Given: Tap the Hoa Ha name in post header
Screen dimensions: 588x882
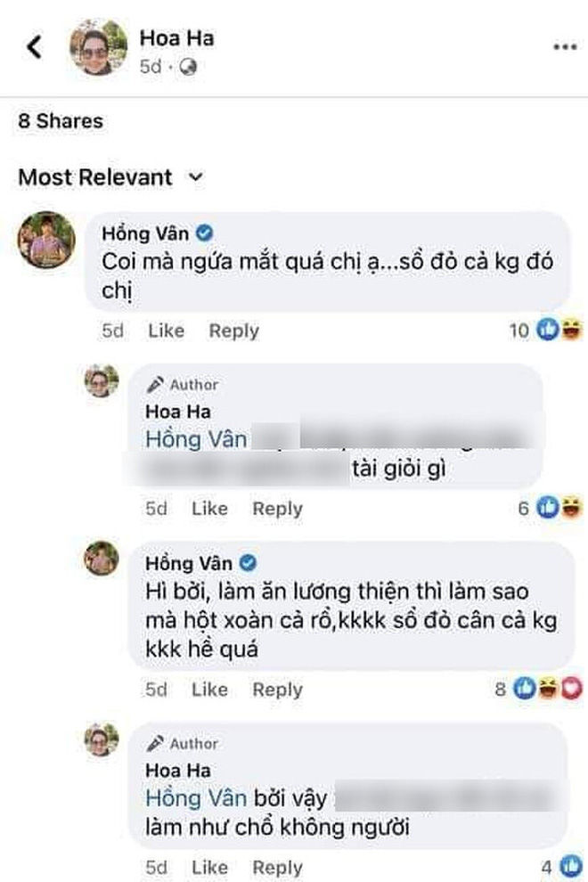Looking at the screenshot, I should click(x=176, y=38).
